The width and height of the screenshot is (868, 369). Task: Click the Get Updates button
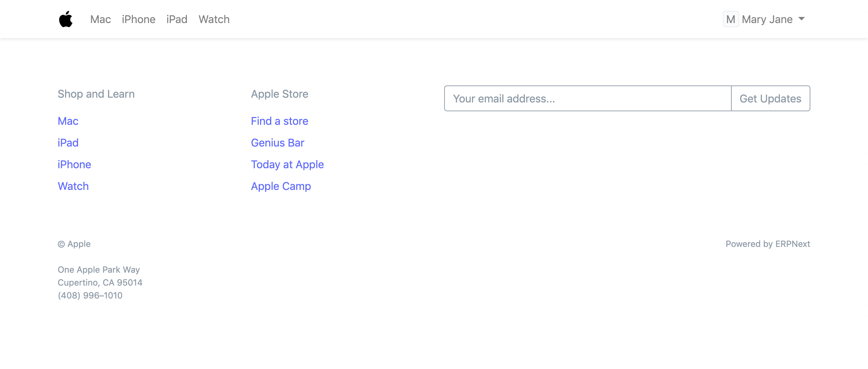[x=770, y=99]
